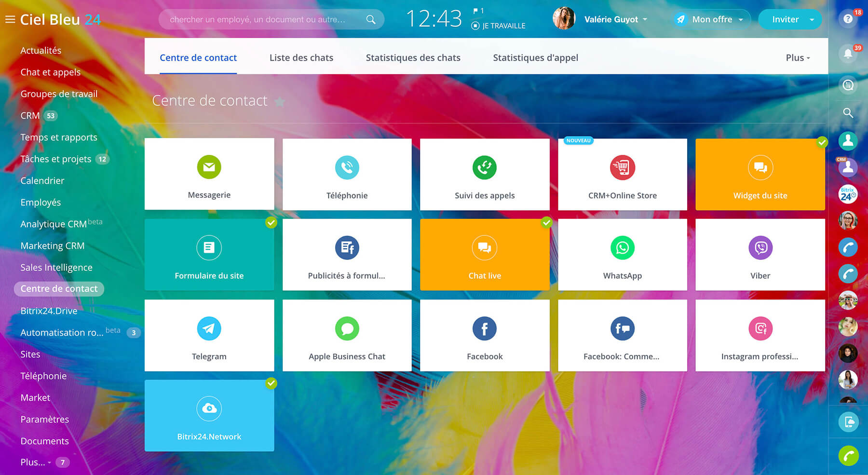
Task: Open Calendrier in left menu
Action: point(42,180)
